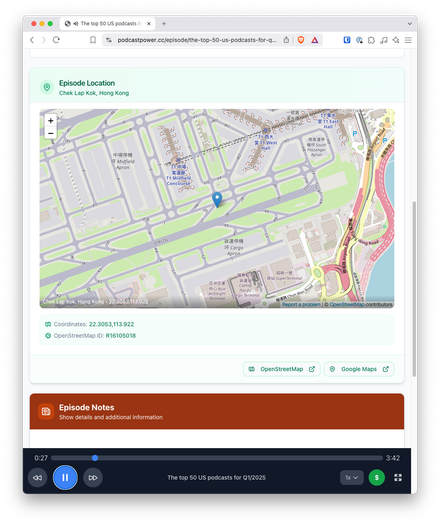This screenshot has height=524, width=440.
Task: Open location in OpenStreetMap button
Action: tap(282, 369)
